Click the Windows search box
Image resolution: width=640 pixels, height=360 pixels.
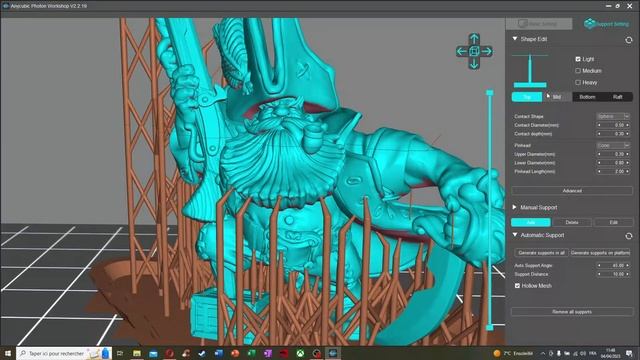pyautogui.click(x=63, y=353)
